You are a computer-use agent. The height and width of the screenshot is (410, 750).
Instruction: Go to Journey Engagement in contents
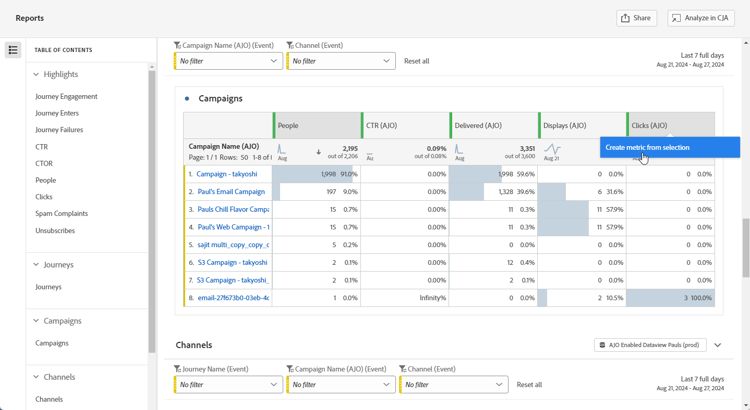click(66, 97)
